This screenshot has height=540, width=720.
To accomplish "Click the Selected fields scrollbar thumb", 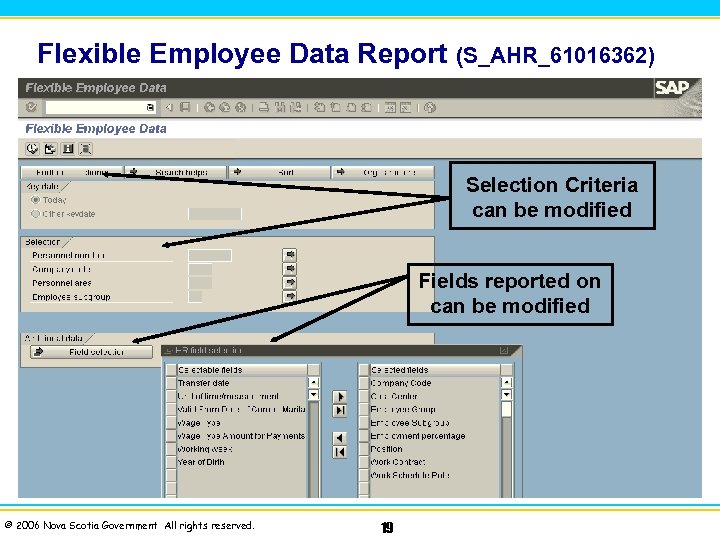I will (506, 410).
